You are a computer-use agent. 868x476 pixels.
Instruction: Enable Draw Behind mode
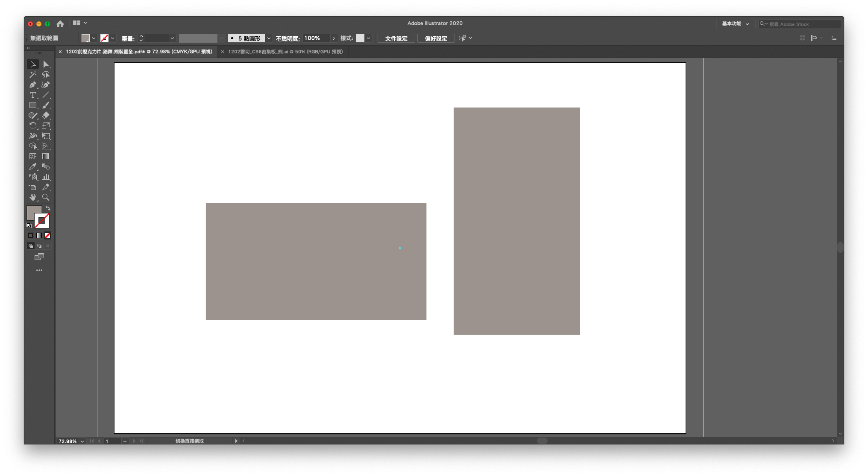pyautogui.click(x=39, y=246)
